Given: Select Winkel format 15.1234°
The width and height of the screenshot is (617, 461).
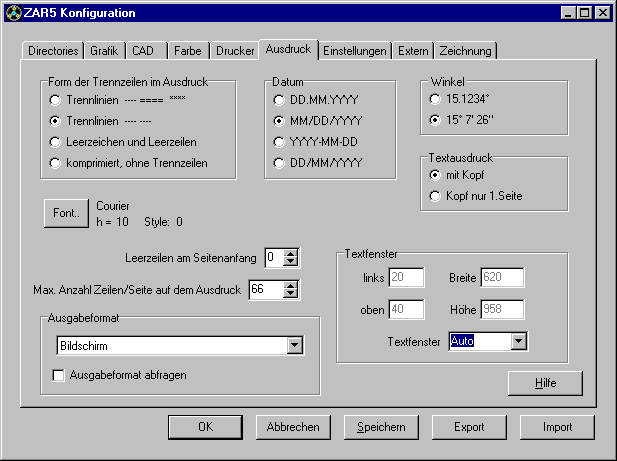Looking at the screenshot, I should pyautogui.click(x=434, y=100).
